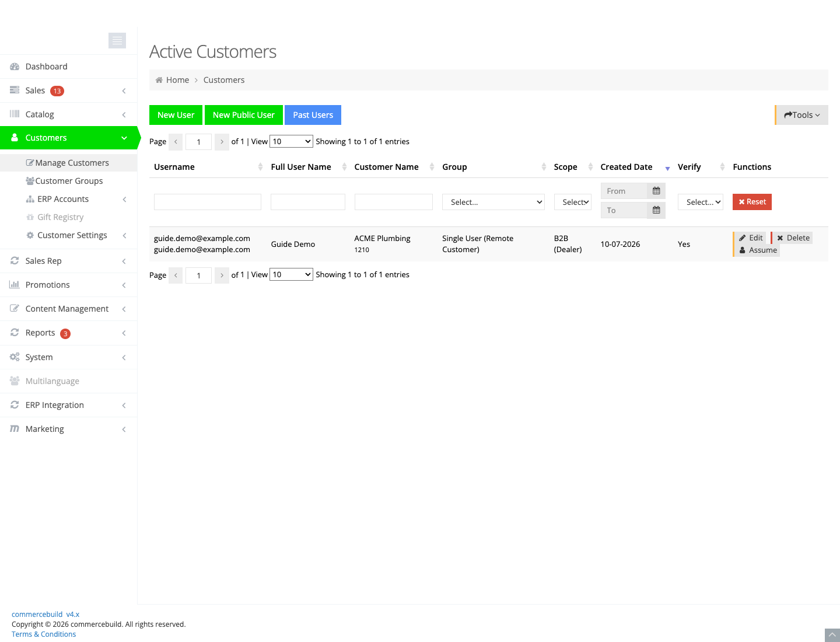Sort by Full User Name arrows
This screenshot has height=642, width=840.
[x=344, y=167]
